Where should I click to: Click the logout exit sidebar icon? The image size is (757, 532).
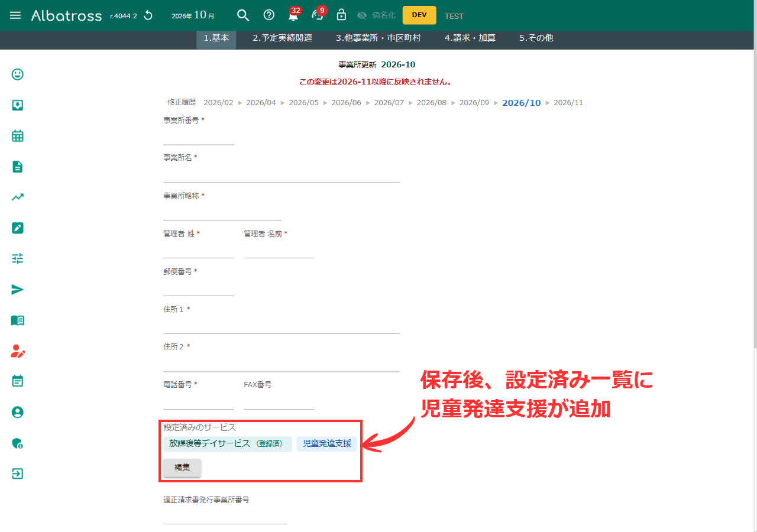tap(18, 473)
